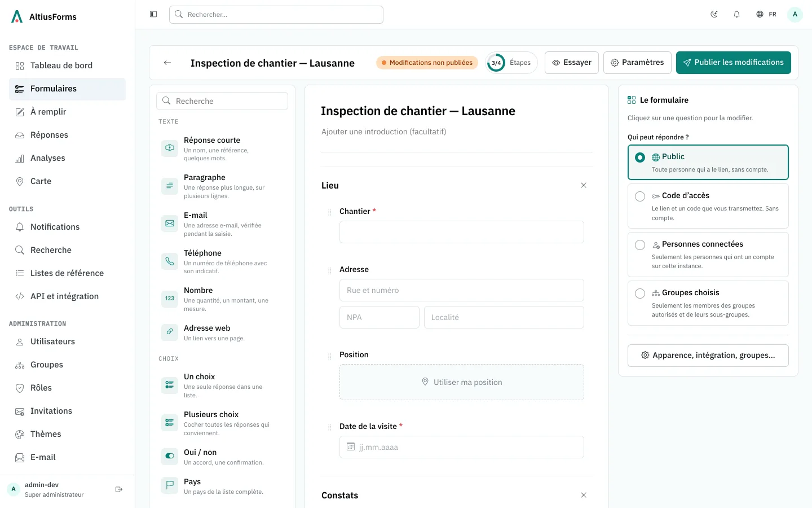The height and width of the screenshot is (508, 812).
Task: Select the Public access option
Action: tap(708, 163)
